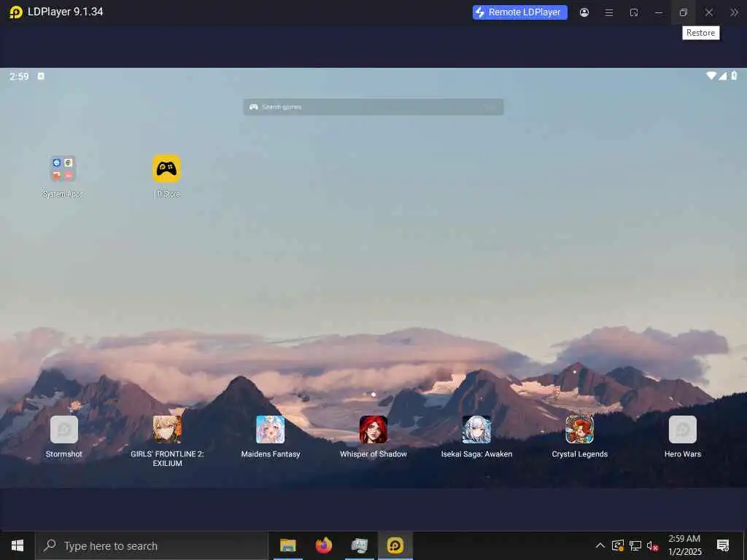
Task: Launch the LD Store app
Action: (167, 168)
